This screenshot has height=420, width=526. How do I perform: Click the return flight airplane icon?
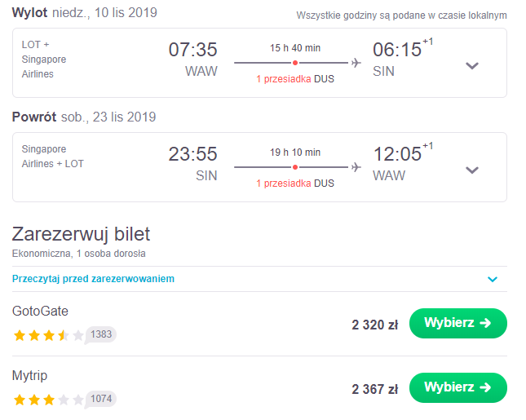click(356, 167)
